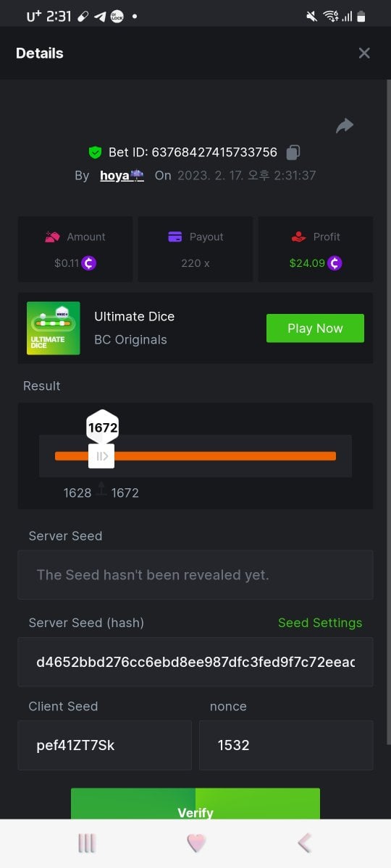Click the Play Now button
Image resolution: width=391 pixels, height=868 pixels.
click(315, 328)
